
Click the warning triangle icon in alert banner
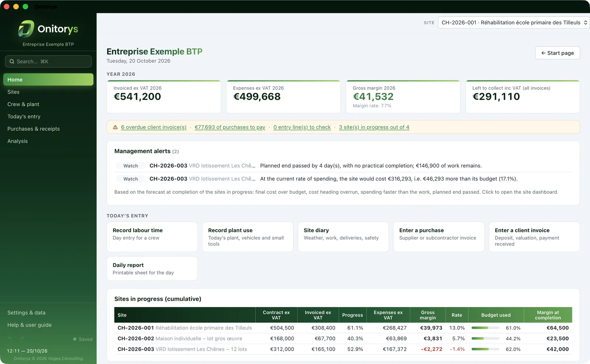click(115, 127)
